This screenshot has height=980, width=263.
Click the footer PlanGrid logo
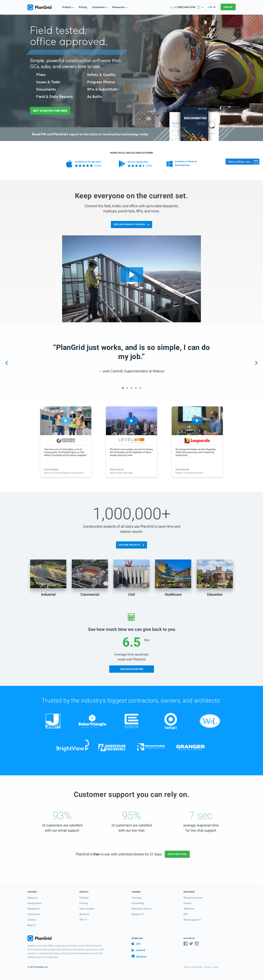39,938
